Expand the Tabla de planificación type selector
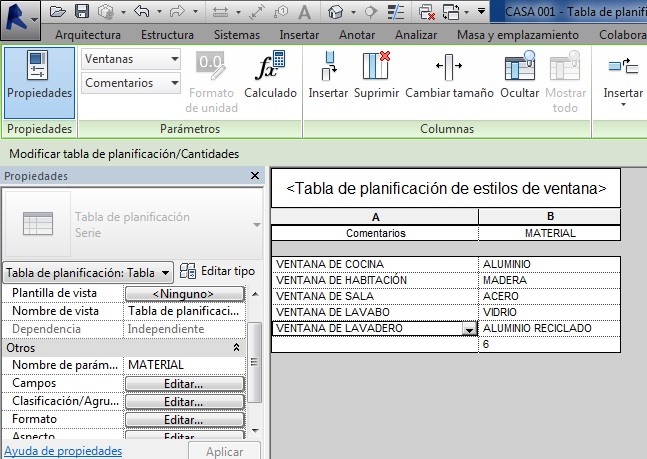This screenshot has height=459, width=647. (x=168, y=272)
